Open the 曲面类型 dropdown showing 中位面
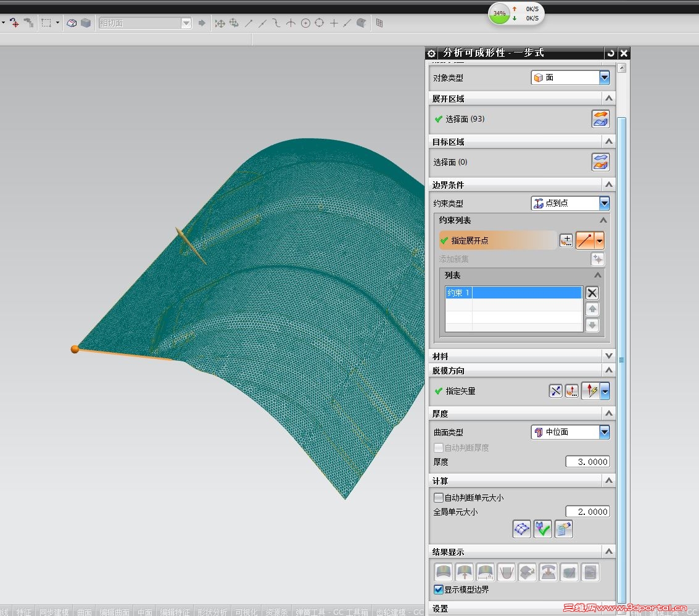This screenshot has width=699, height=616. (570, 432)
